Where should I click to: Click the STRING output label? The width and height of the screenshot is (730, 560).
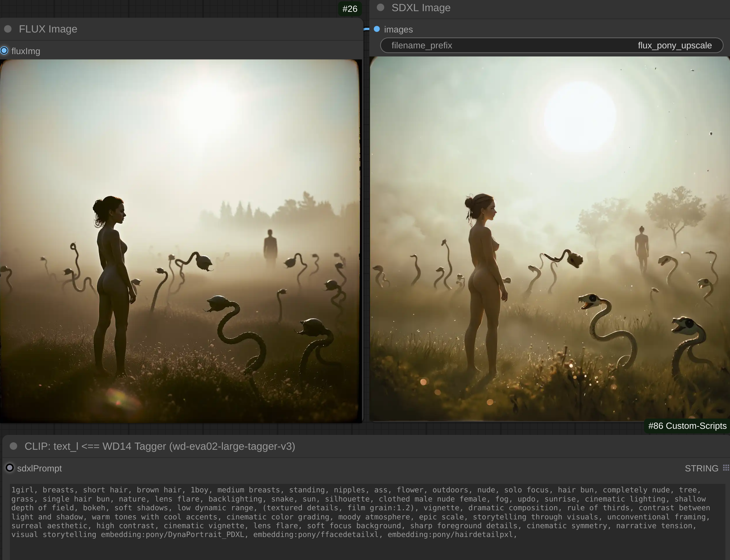point(701,468)
